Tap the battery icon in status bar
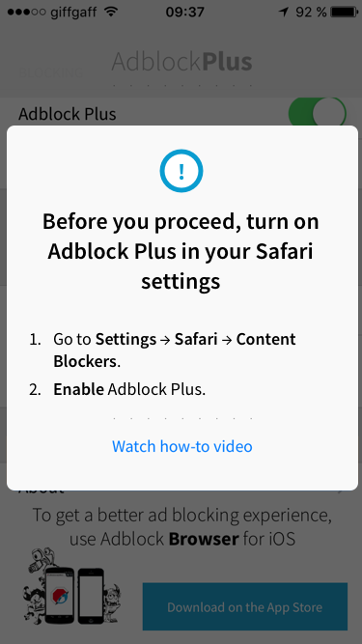Screen dimensions: 362x644 [x=344, y=12]
